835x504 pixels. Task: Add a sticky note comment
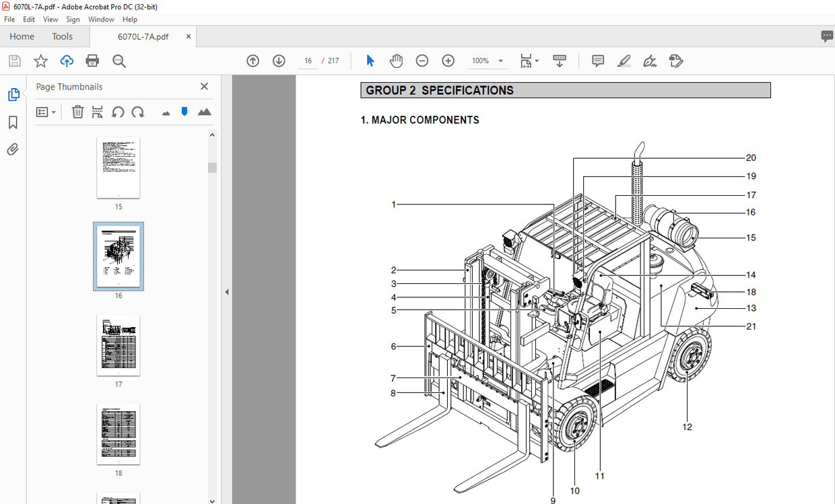597,61
